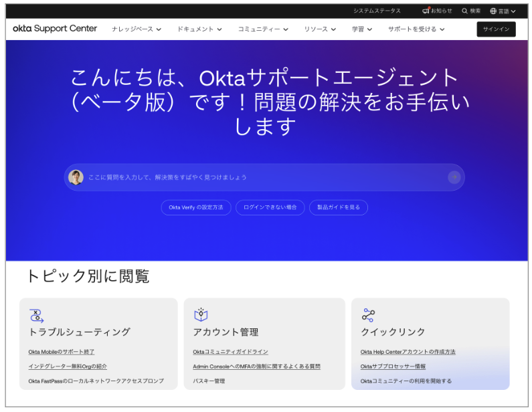Open the ナレッジベース menu
532x412 pixels.
(137, 29)
